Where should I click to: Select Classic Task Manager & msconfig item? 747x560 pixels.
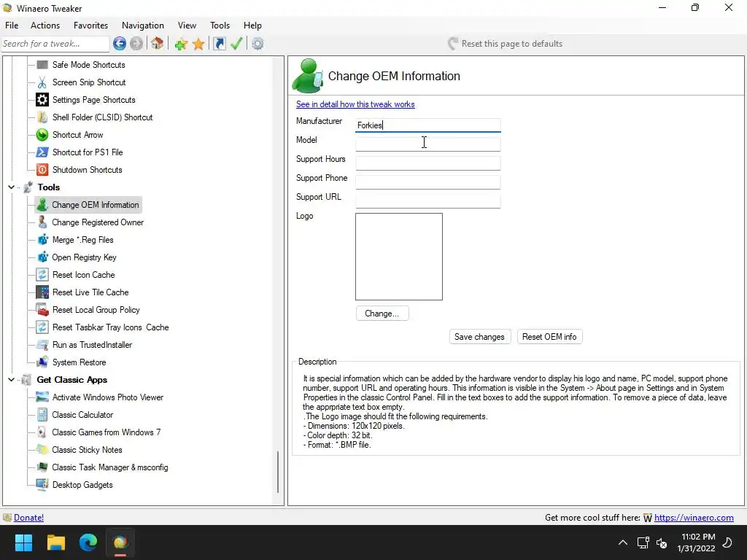110,467
